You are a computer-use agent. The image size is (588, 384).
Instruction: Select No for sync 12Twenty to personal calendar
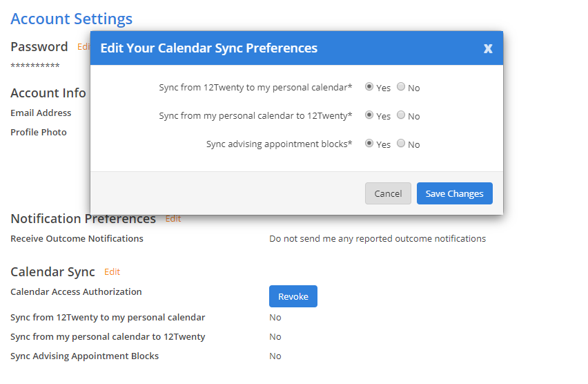(401, 87)
